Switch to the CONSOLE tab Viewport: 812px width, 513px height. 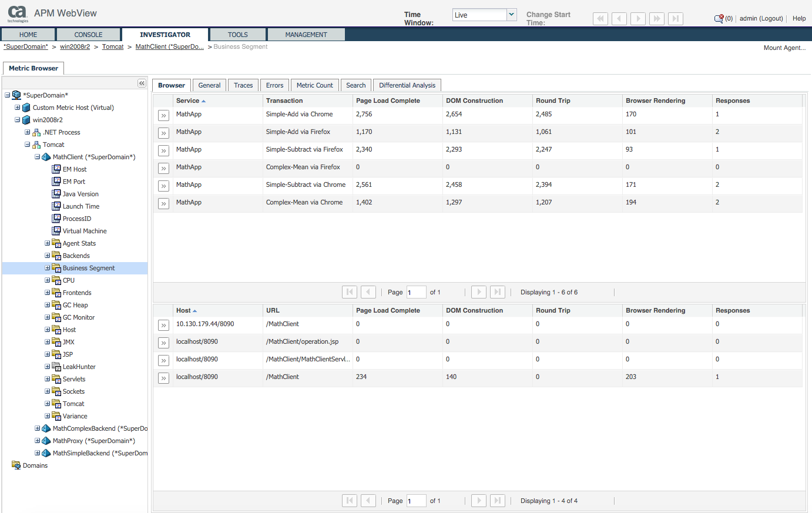pos(88,35)
